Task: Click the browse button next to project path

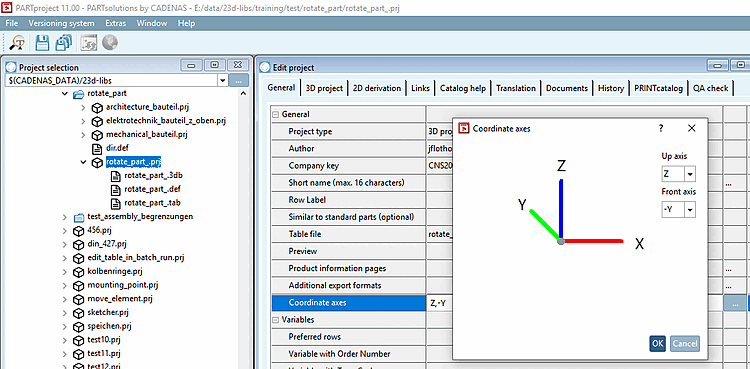Action: coord(239,80)
